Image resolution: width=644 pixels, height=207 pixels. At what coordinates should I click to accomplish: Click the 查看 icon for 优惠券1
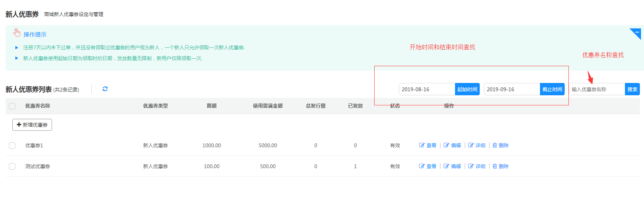click(x=428, y=145)
